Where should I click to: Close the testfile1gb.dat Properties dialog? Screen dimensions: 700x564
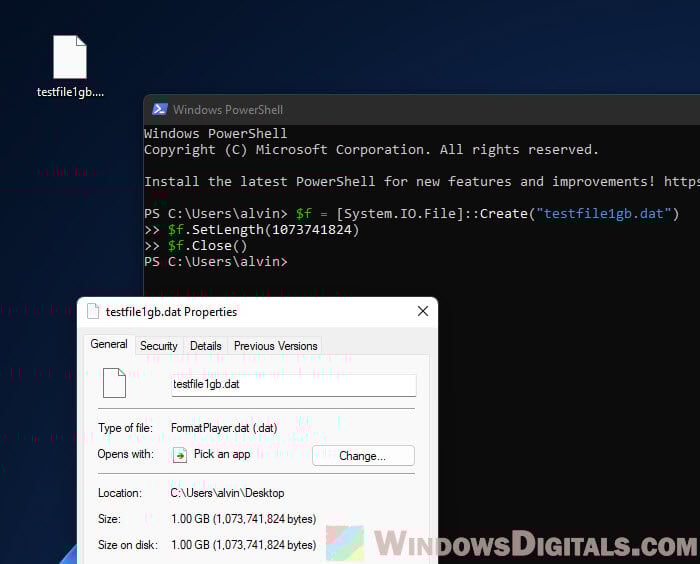(423, 311)
